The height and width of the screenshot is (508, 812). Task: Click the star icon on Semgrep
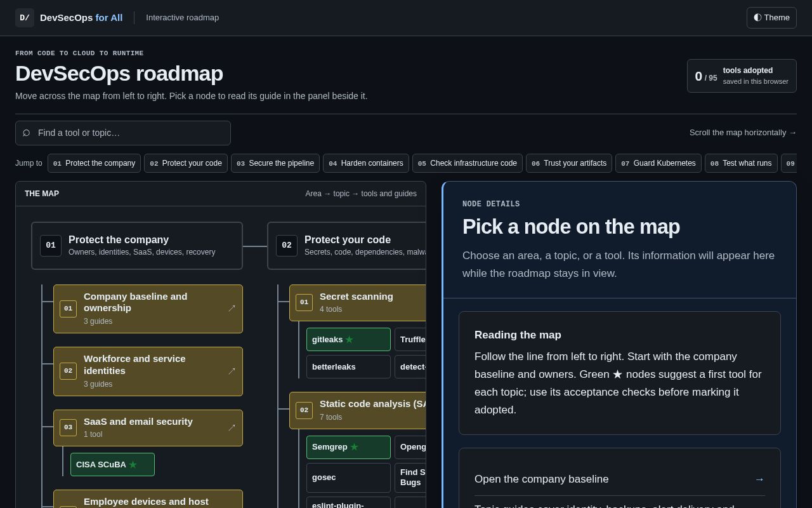tap(354, 447)
